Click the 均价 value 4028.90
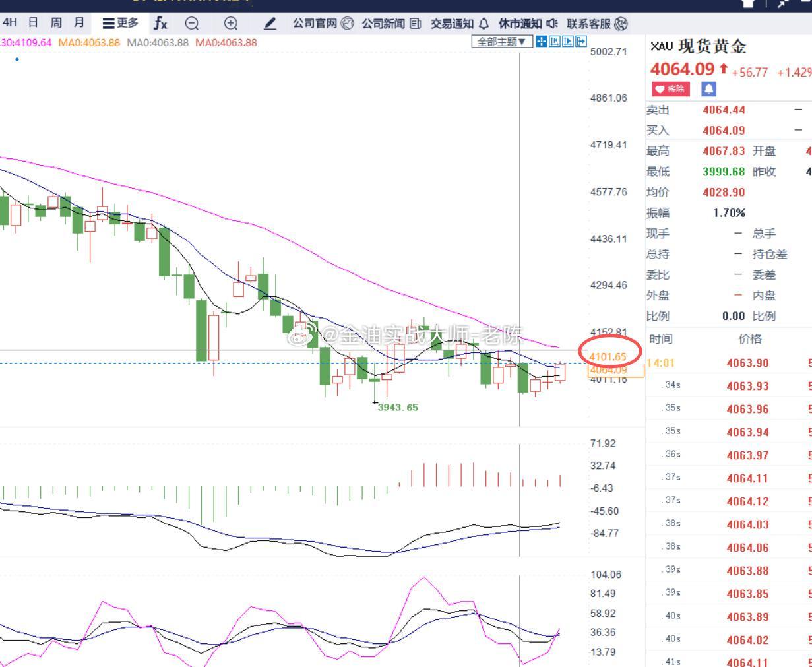This screenshot has height=667, width=812. pos(724,192)
